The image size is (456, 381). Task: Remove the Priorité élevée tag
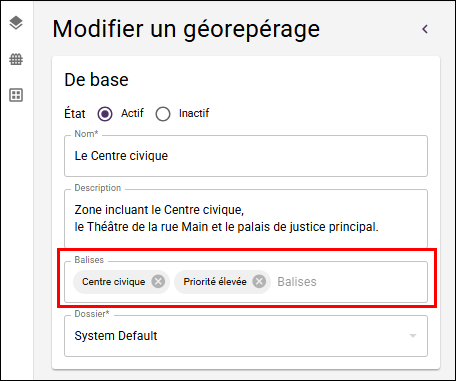259,282
